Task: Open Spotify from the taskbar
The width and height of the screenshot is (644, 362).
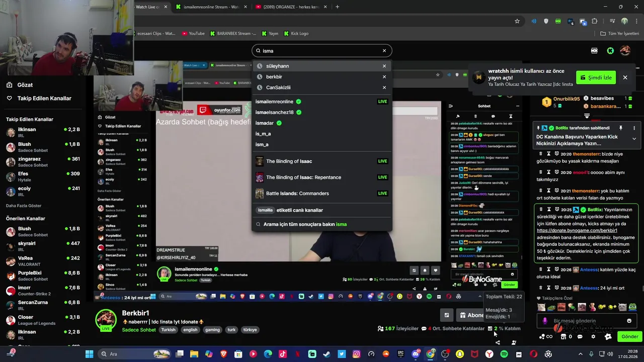Action: coord(504,354)
